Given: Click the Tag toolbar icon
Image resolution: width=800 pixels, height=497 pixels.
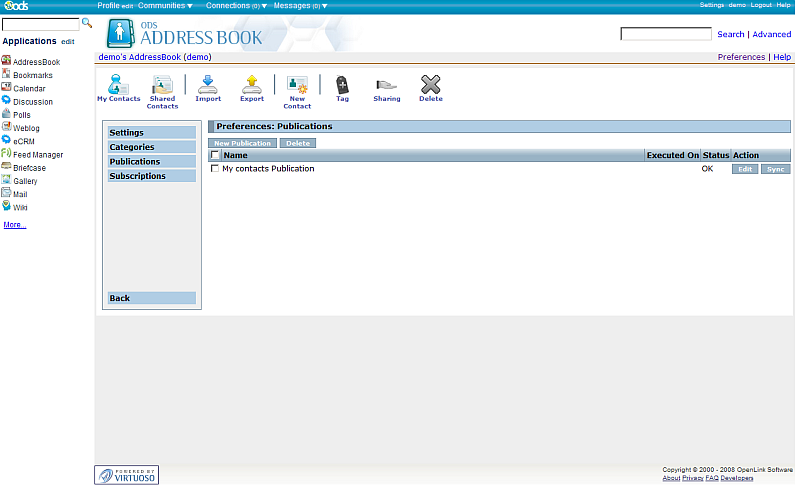Looking at the screenshot, I should (x=342, y=85).
